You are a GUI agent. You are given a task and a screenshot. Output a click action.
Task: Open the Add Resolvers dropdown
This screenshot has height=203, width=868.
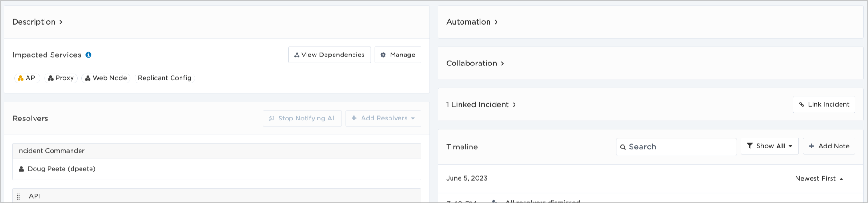point(383,119)
